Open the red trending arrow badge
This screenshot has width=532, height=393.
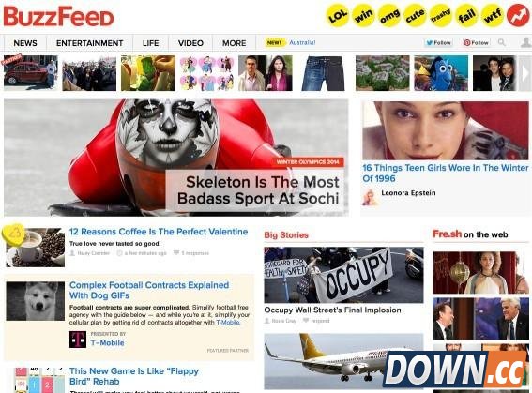click(x=518, y=15)
